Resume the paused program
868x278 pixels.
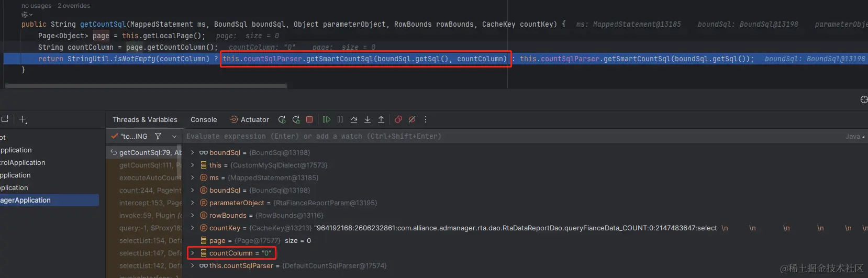(326, 119)
